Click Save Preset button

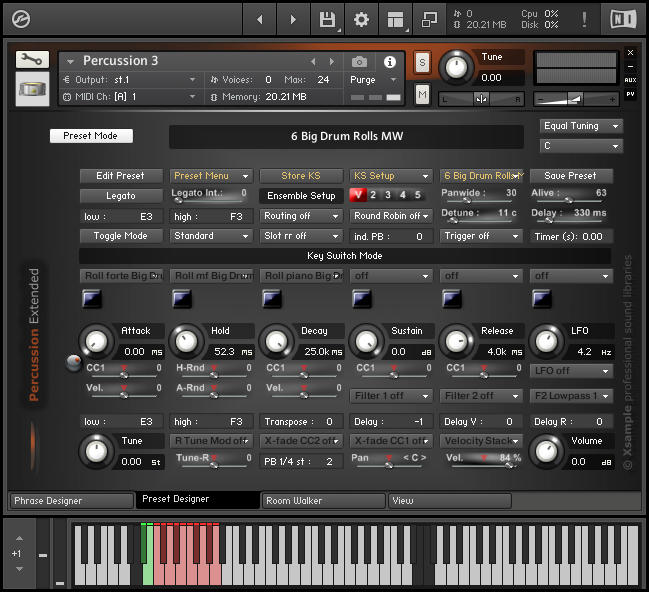[x=571, y=176]
